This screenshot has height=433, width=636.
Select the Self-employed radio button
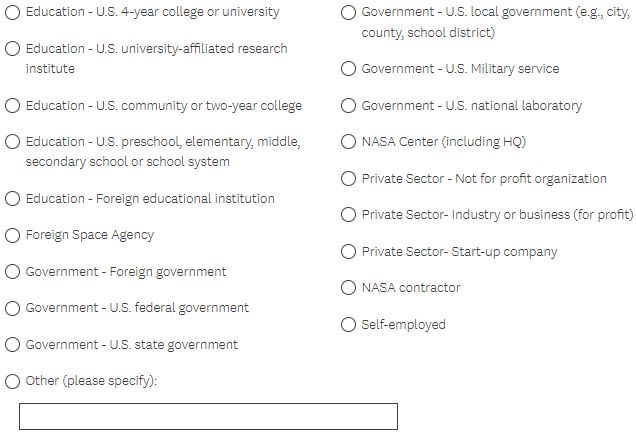tap(348, 325)
